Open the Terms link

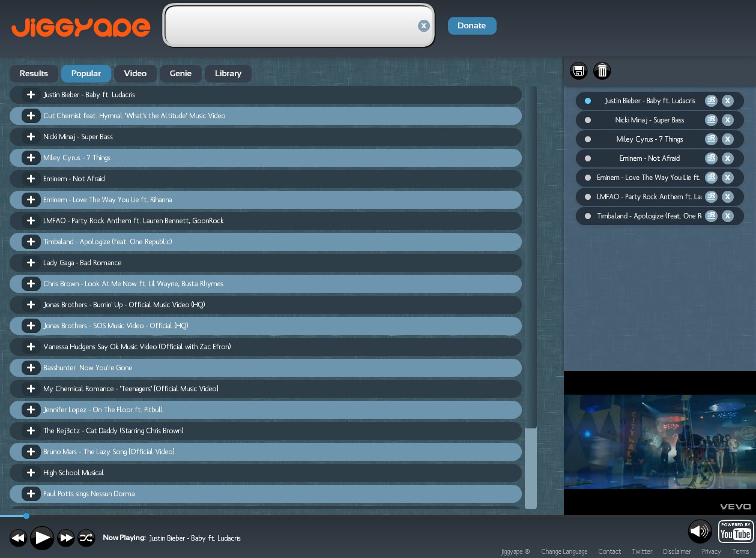point(740,551)
